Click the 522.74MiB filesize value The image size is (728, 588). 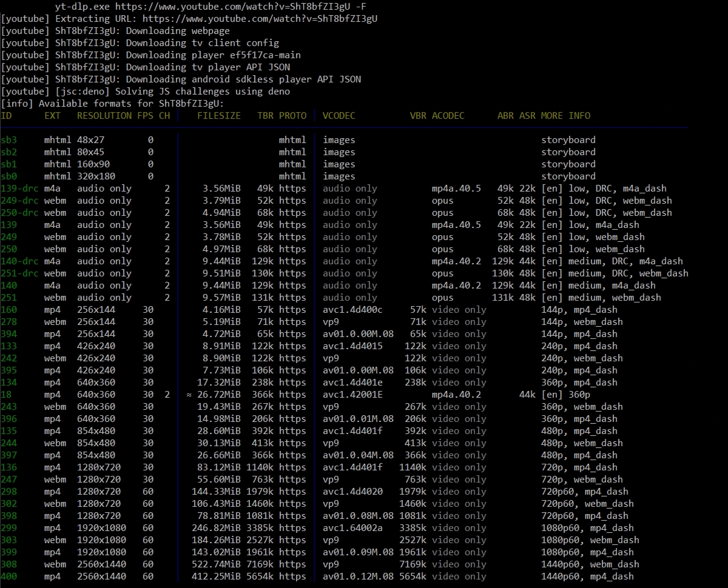216,564
